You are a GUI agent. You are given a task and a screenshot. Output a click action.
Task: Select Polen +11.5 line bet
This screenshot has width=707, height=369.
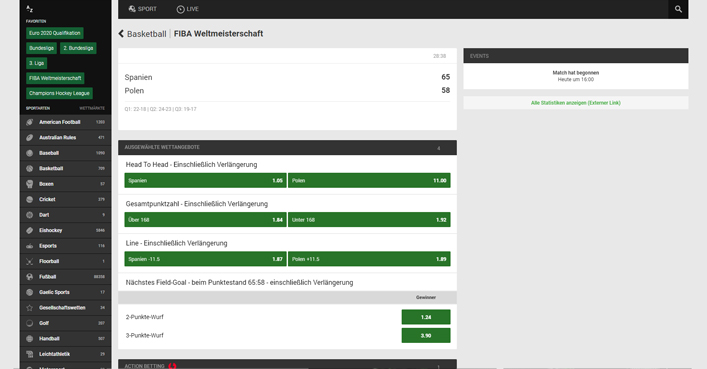[x=369, y=259]
